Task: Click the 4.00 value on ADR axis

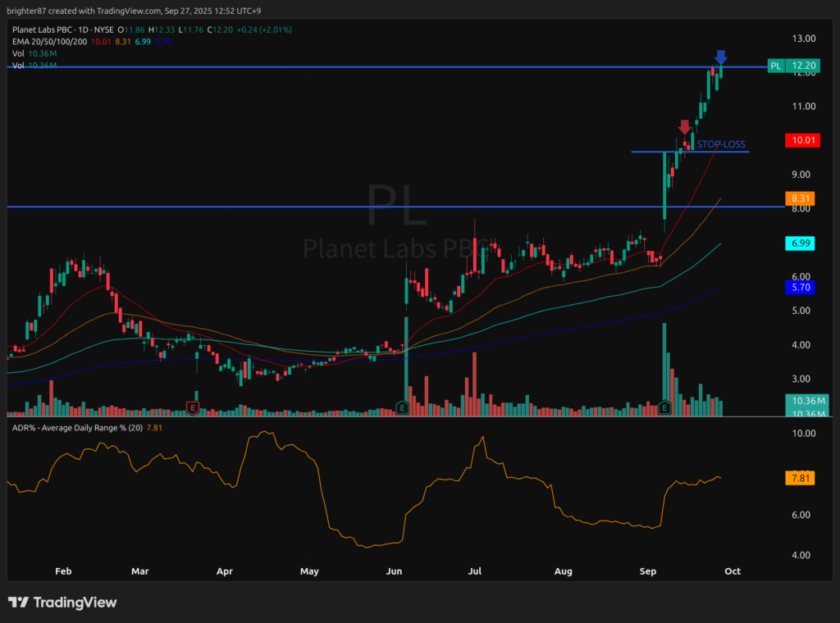Action: pyautogui.click(x=801, y=555)
